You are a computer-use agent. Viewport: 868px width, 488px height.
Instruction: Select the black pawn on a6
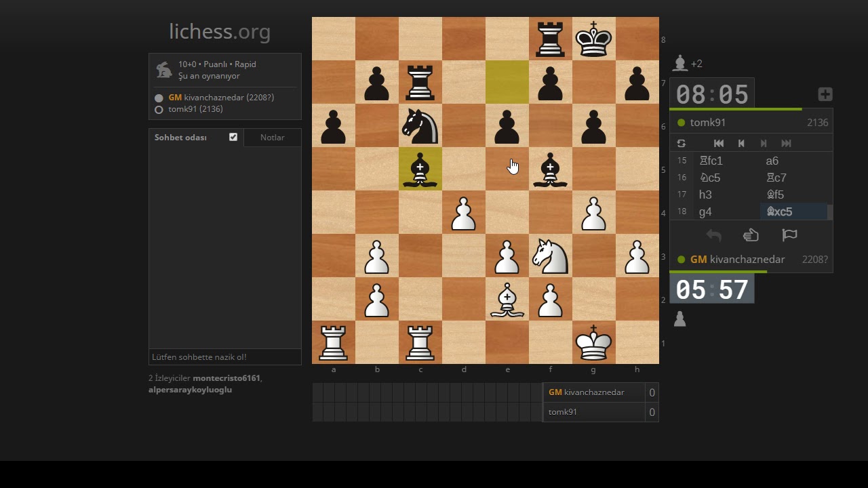point(334,125)
